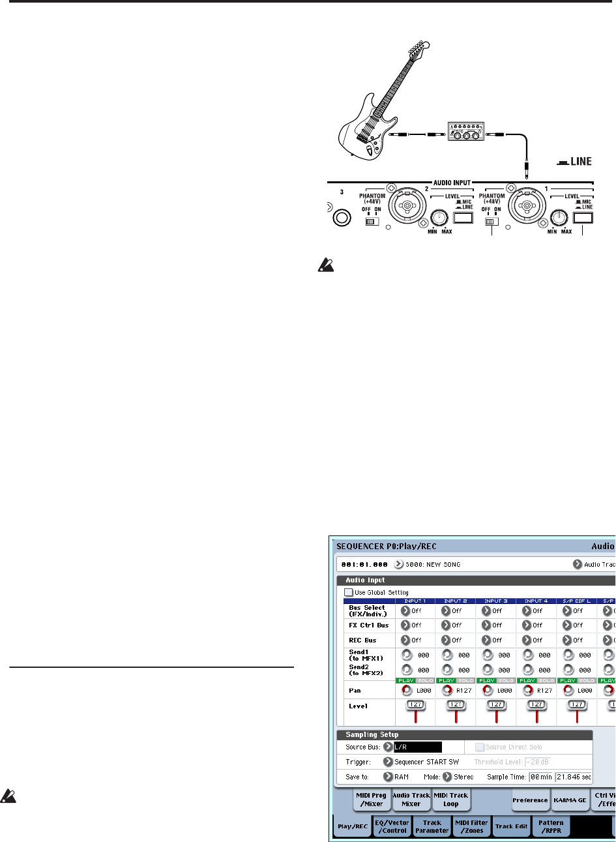Select the Level fader for INPUT 1

pos(415,712)
